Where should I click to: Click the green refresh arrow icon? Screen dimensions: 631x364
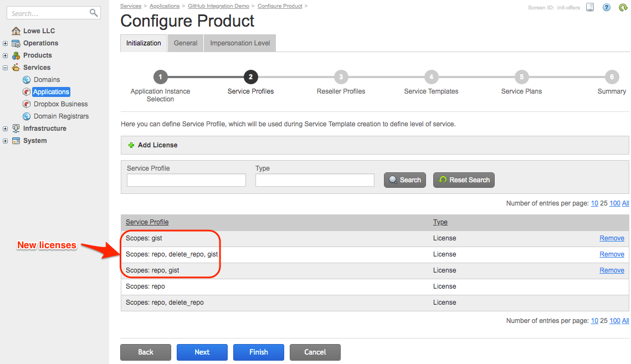(x=623, y=7)
